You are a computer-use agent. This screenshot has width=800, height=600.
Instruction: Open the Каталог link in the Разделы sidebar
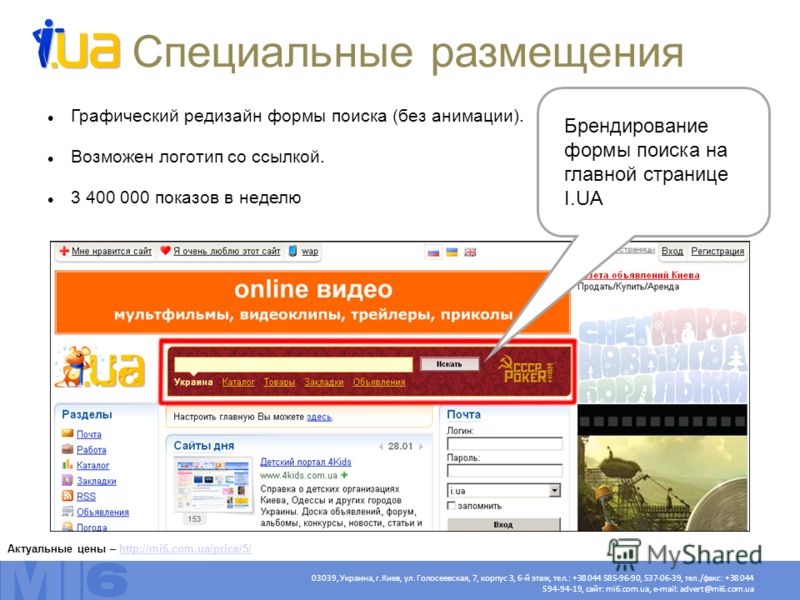(93, 465)
